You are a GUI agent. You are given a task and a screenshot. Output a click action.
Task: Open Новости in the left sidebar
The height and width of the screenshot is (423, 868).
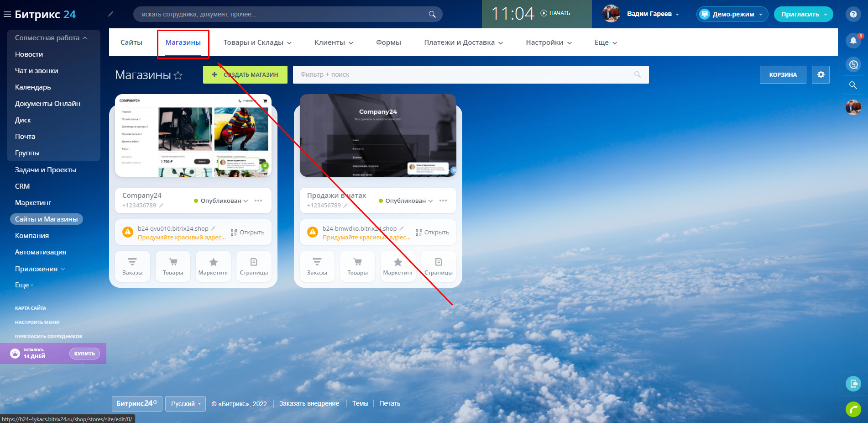point(29,54)
